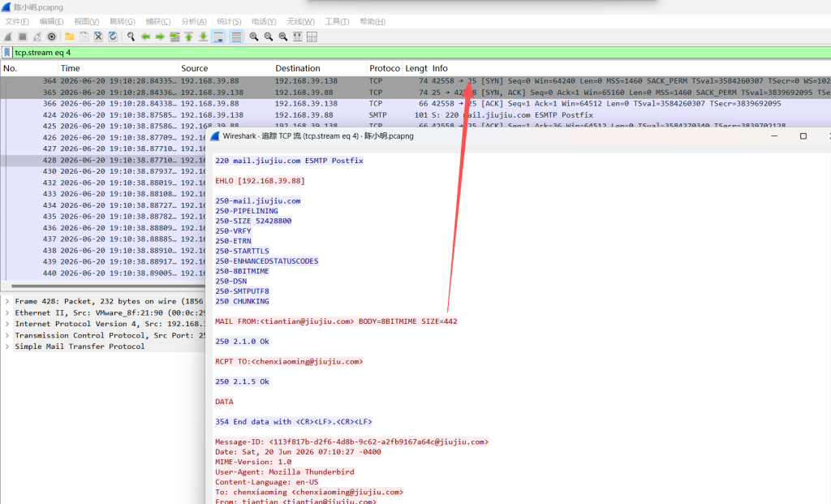
Task: Click the close capture file icon
Action: coord(98,37)
